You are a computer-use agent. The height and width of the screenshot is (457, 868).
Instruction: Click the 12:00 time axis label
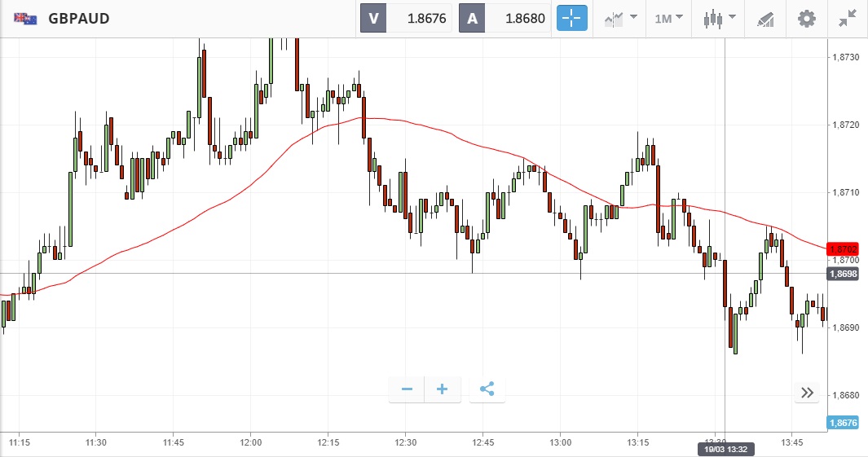251,442
